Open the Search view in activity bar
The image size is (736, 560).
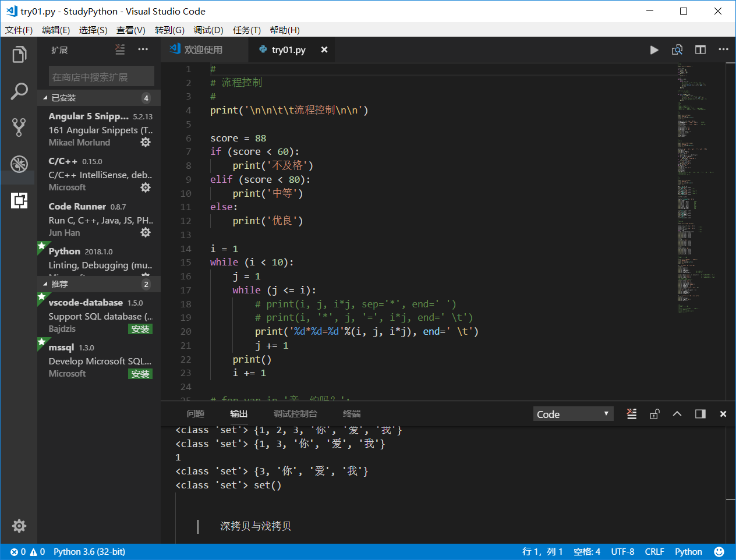pos(19,91)
